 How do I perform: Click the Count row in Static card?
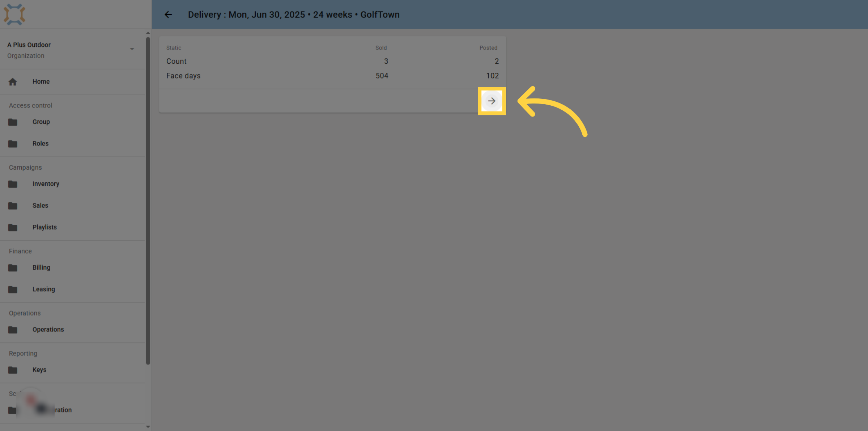click(332, 61)
